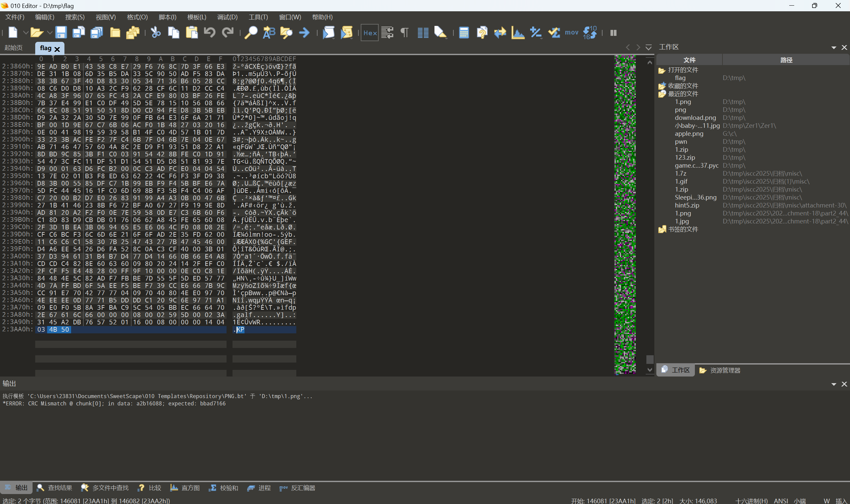Click the Save As icon
The image size is (850, 504).
click(x=79, y=33)
